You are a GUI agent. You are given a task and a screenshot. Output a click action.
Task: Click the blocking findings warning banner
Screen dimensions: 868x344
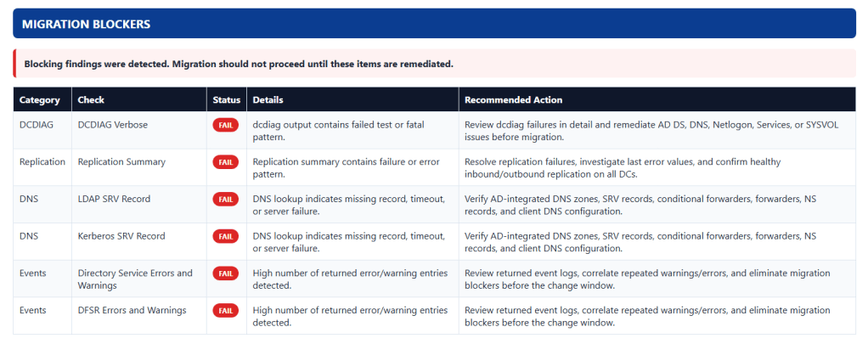[238, 64]
